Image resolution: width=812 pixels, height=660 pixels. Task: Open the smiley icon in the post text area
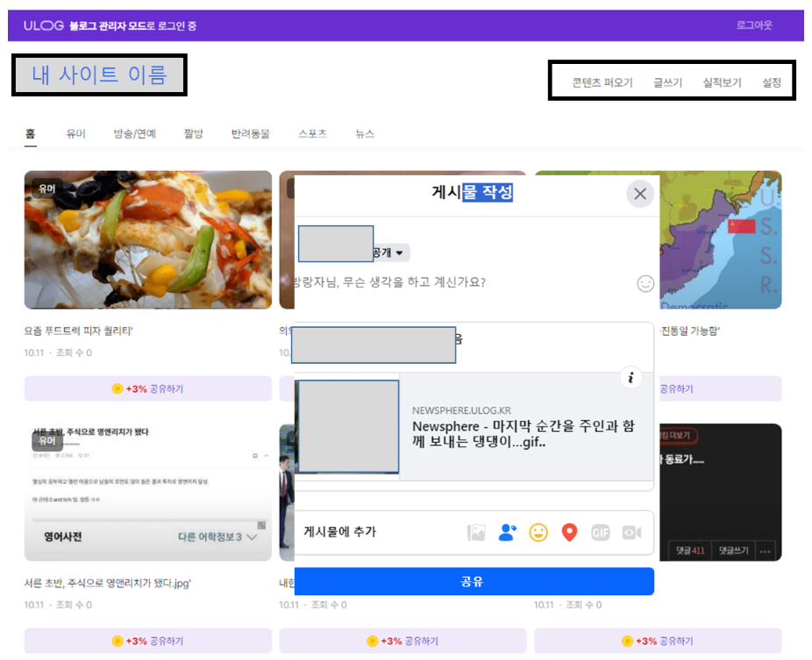pyautogui.click(x=646, y=284)
